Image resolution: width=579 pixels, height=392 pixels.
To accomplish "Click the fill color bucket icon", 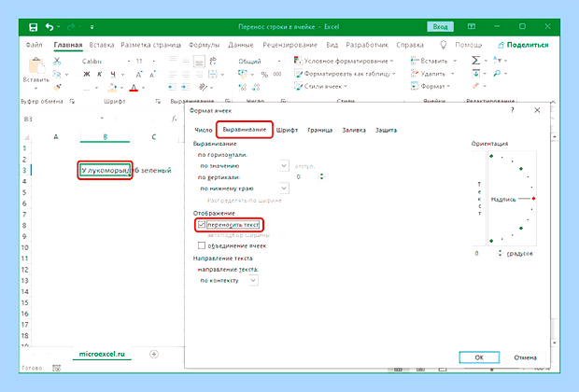I will click(x=112, y=88).
